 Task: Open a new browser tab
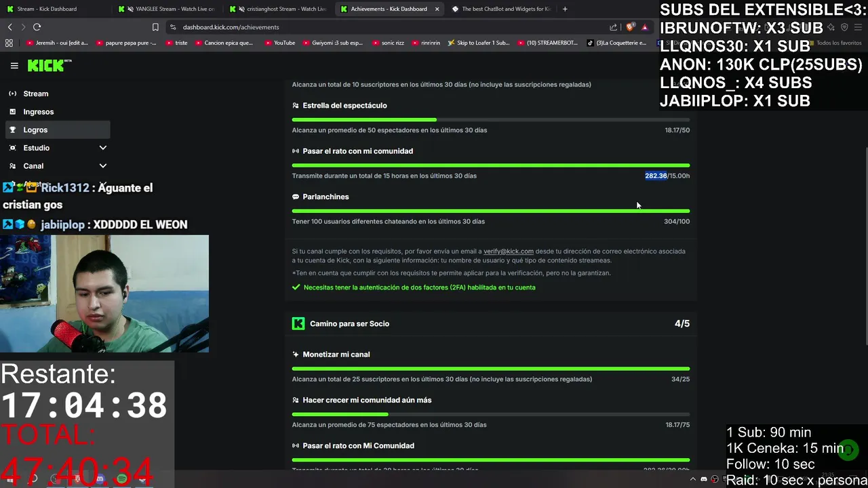click(x=565, y=9)
